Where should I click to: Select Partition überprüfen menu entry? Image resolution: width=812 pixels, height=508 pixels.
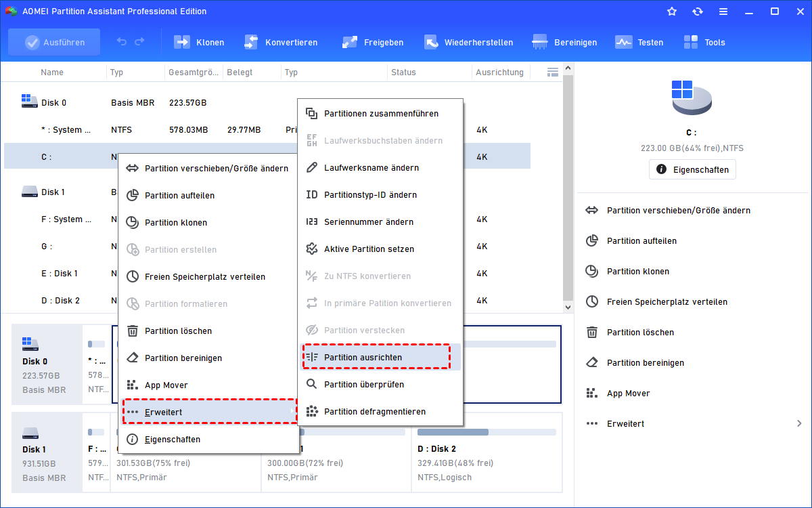click(364, 385)
